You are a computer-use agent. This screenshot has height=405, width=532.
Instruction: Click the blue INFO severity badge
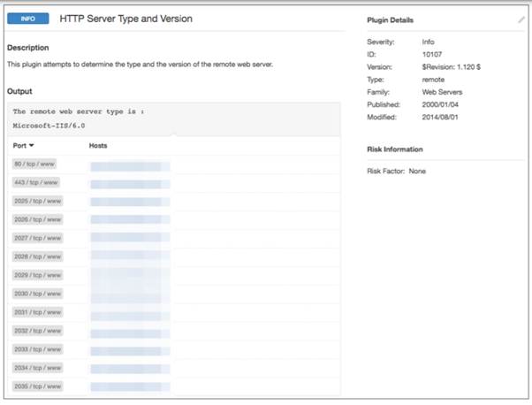click(27, 19)
